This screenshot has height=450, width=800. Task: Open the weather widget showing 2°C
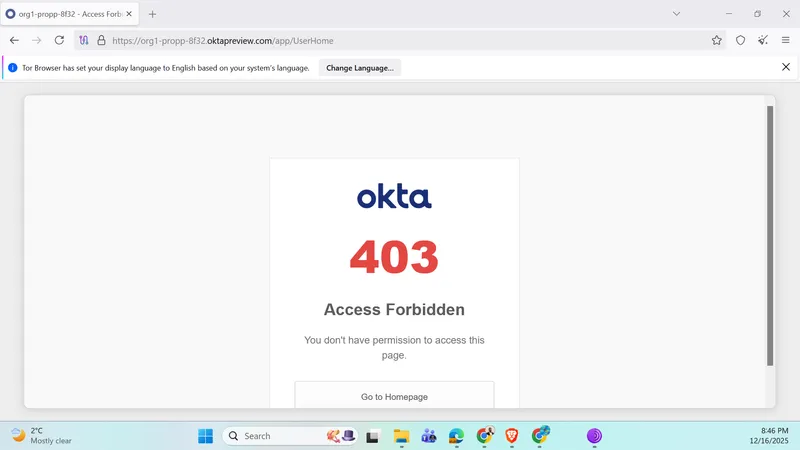tap(42, 436)
